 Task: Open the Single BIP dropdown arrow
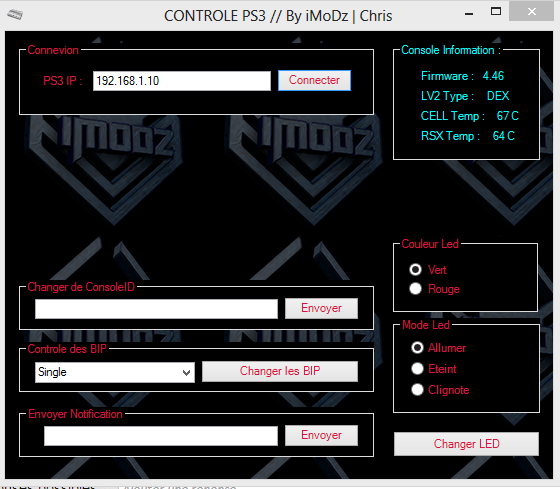pos(186,373)
